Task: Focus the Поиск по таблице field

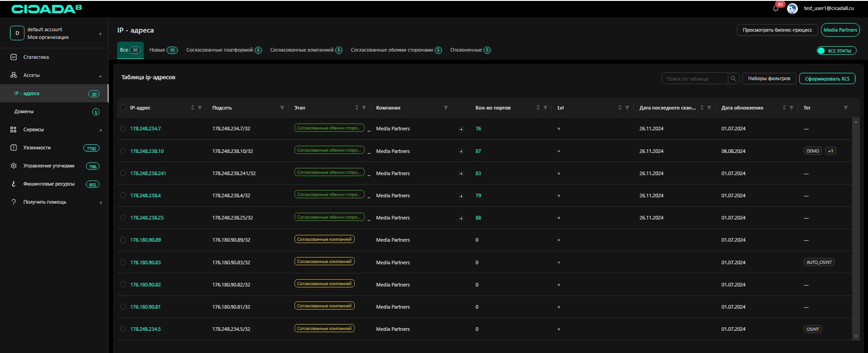Action: 695,79
